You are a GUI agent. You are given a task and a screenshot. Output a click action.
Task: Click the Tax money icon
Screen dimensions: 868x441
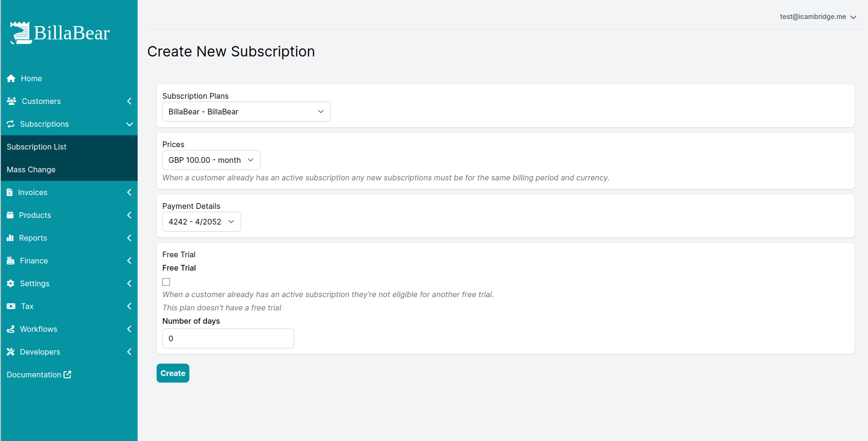pyautogui.click(x=11, y=306)
